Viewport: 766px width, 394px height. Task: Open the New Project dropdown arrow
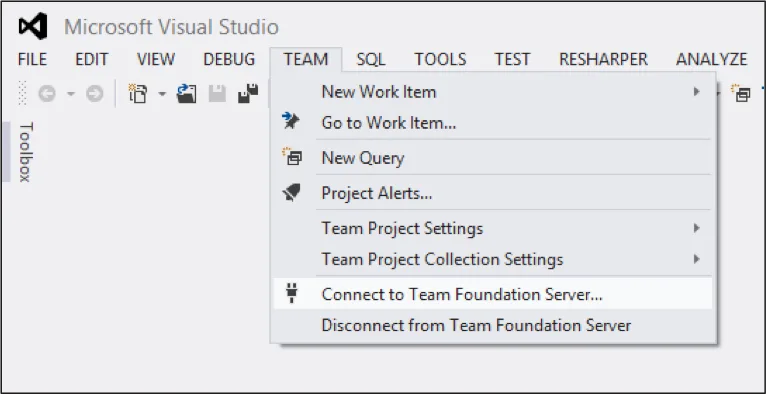pyautogui.click(x=162, y=93)
